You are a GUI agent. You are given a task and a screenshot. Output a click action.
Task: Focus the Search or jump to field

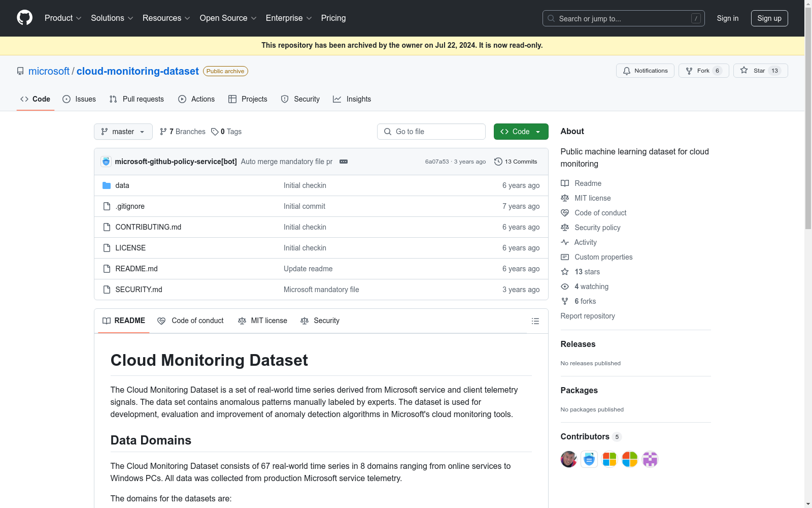(624, 18)
